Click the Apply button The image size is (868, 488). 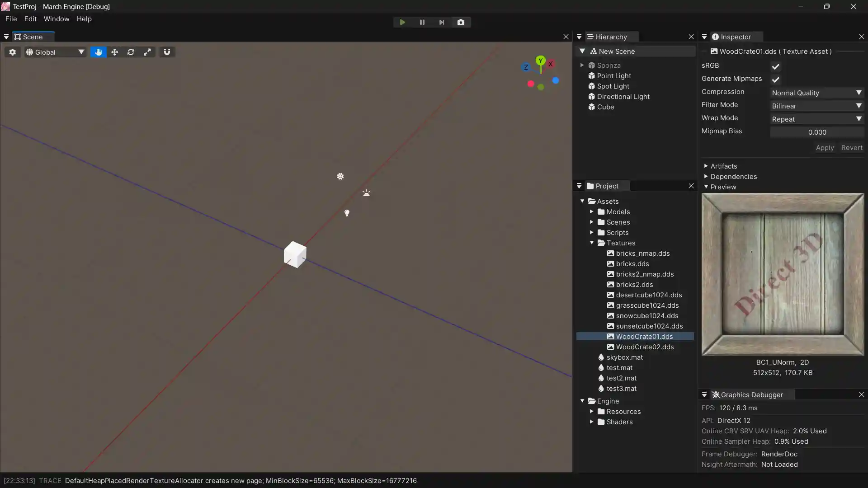[x=825, y=148]
